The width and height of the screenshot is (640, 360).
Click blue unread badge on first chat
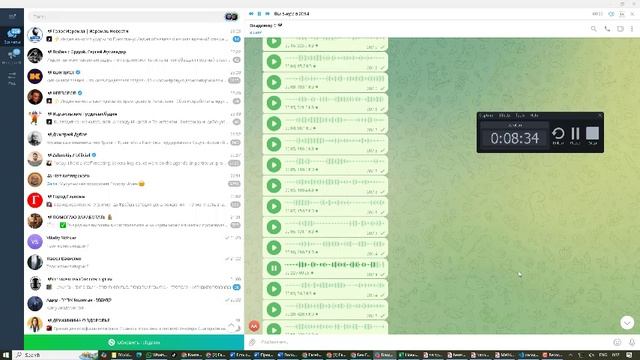[236, 39]
